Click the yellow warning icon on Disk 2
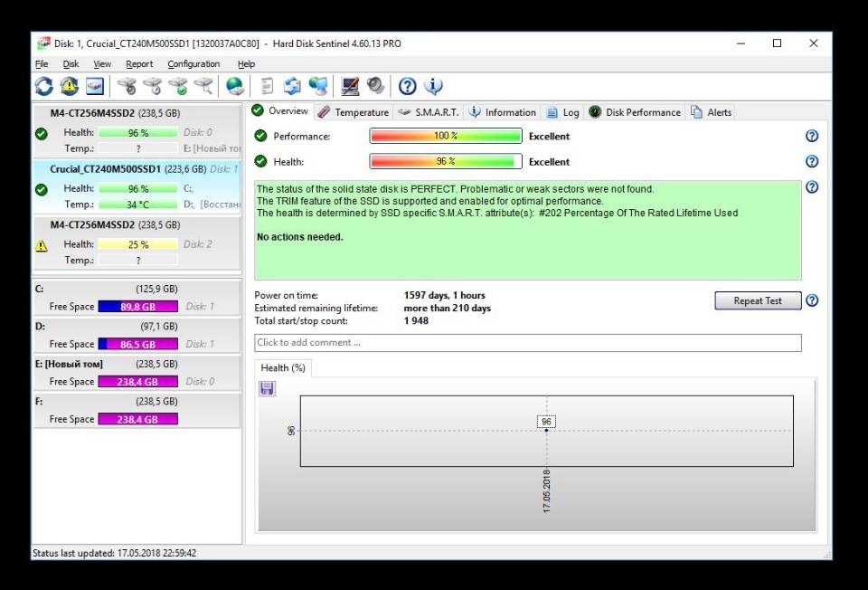Screen dimensions: 868x590 [42, 245]
